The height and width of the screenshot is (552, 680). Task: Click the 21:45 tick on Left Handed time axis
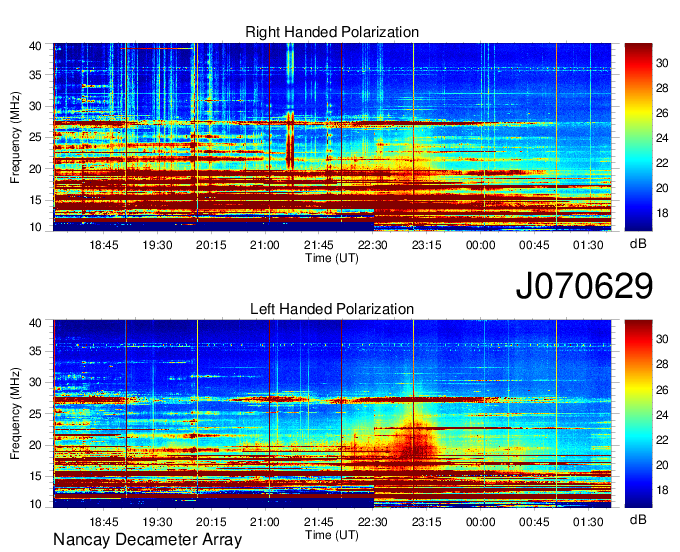click(x=319, y=522)
